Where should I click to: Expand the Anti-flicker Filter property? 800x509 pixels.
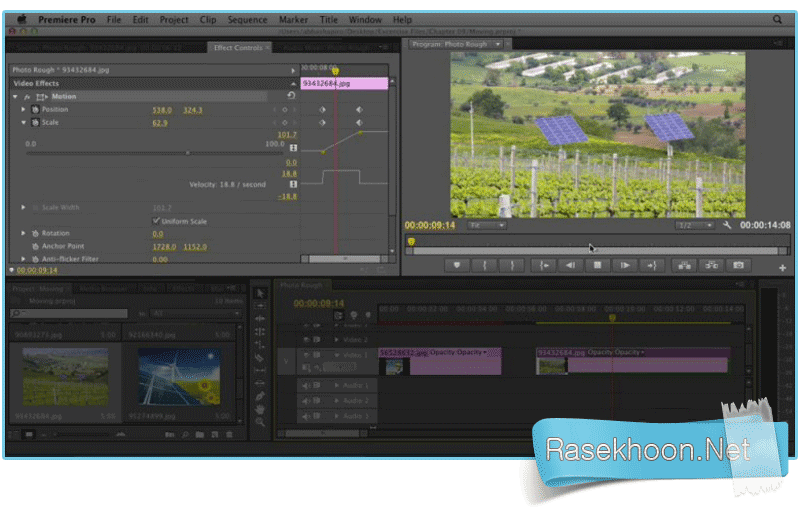23,259
